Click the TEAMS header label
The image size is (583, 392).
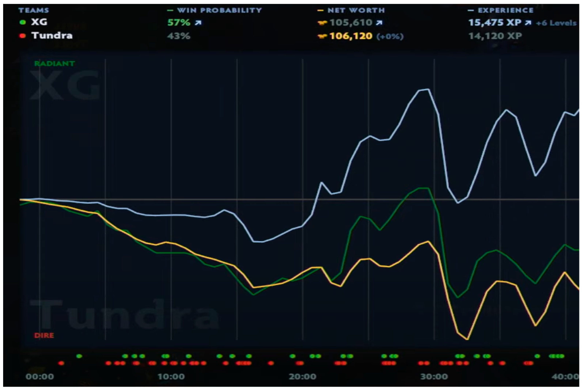[x=34, y=10]
